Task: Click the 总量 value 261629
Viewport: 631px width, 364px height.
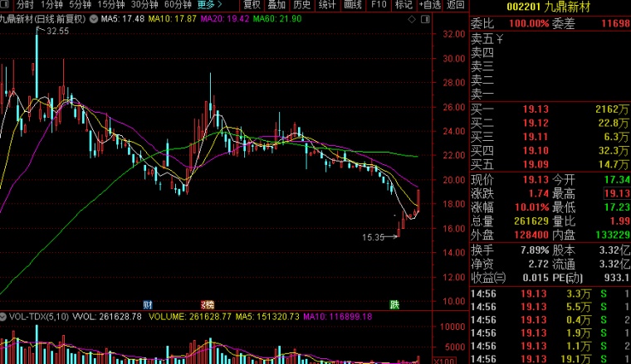Action: (x=531, y=221)
